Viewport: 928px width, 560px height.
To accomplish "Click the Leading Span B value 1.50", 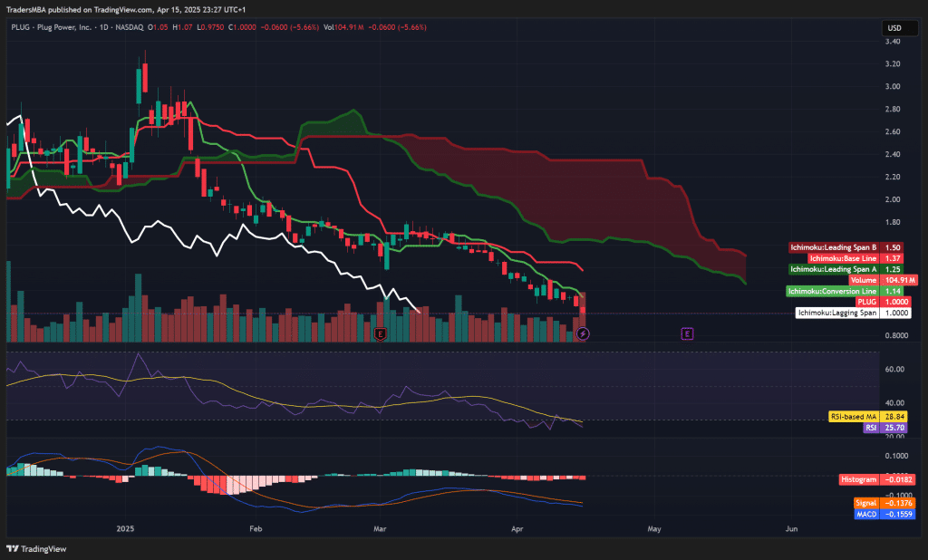I will 893,247.
